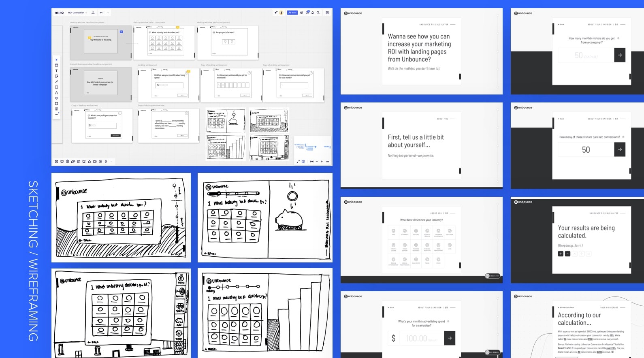Click the 'What best describes your industry?' grid
The height and width of the screenshot is (358, 644).
click(422, 246)
